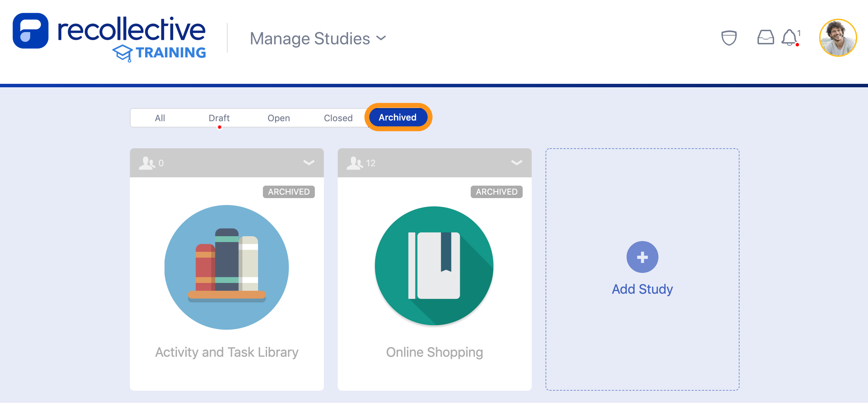Screen dimensions: 868x417
Task: Switch to the Draft tab
Action: (219, 118)
